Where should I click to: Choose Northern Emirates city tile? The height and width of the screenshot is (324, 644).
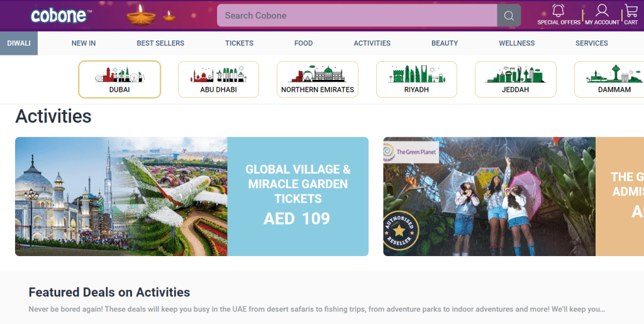pos(318,79)
